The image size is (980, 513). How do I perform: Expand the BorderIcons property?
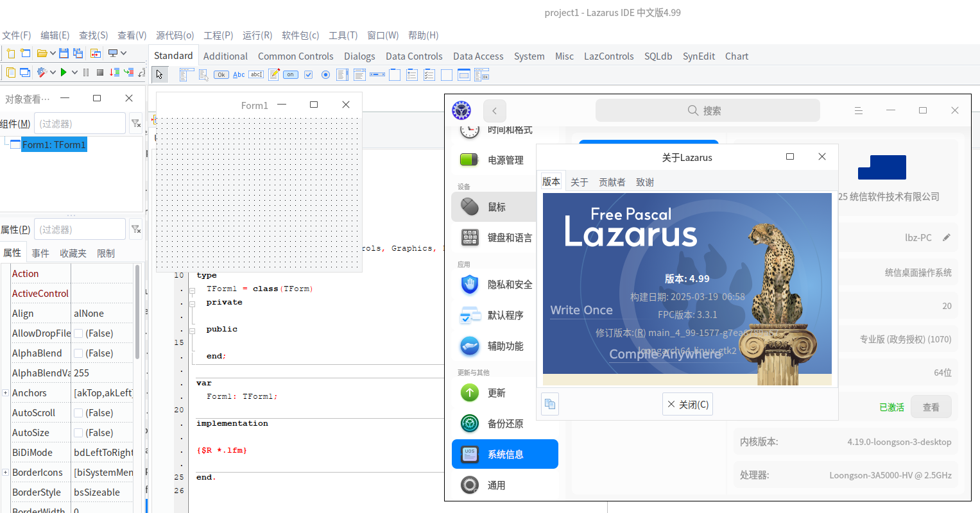5,473
